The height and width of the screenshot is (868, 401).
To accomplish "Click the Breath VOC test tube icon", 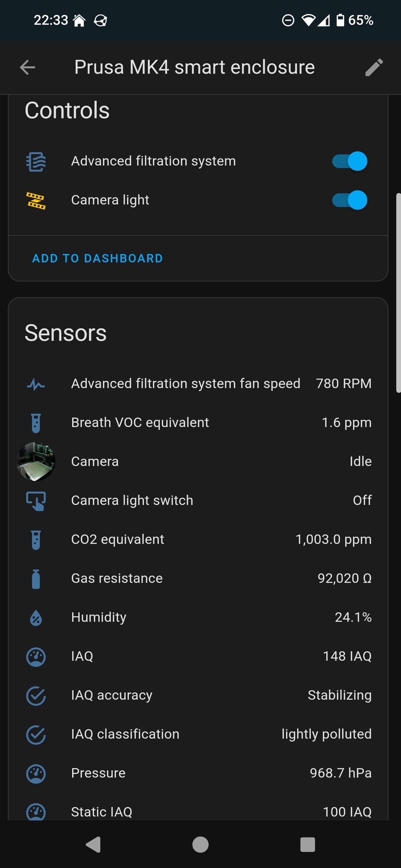I will click(35, 422).
